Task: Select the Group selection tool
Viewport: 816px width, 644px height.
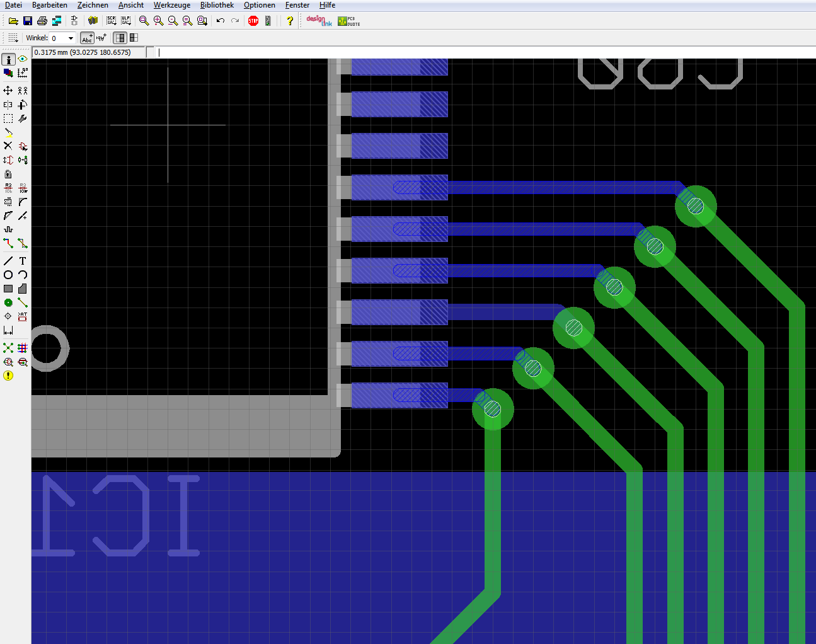Action: point(8,118)
